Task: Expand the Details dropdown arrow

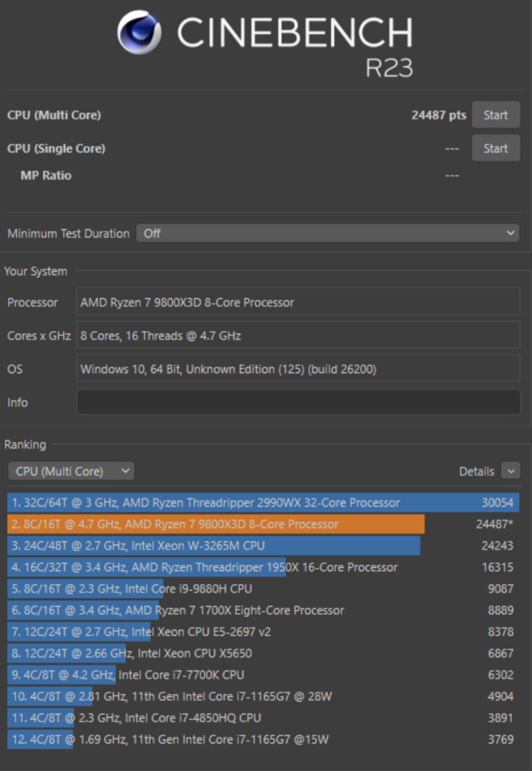Action: [511, 471]
